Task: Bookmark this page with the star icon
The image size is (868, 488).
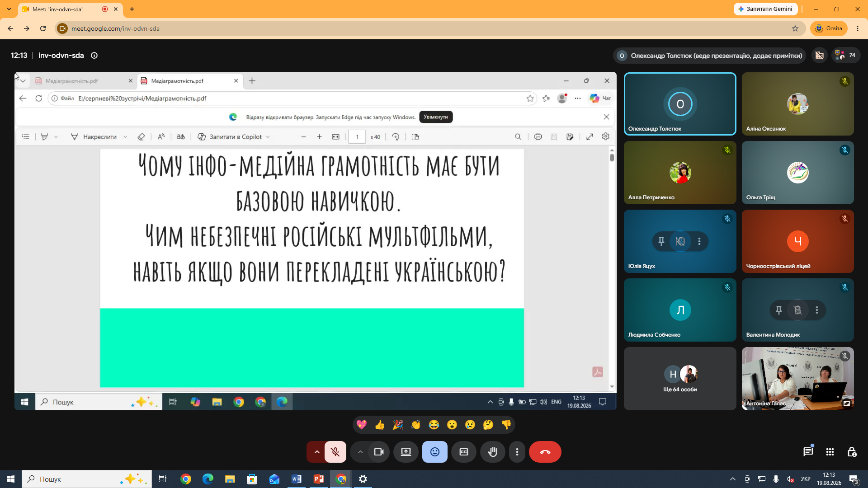Action: pos(795,28)
